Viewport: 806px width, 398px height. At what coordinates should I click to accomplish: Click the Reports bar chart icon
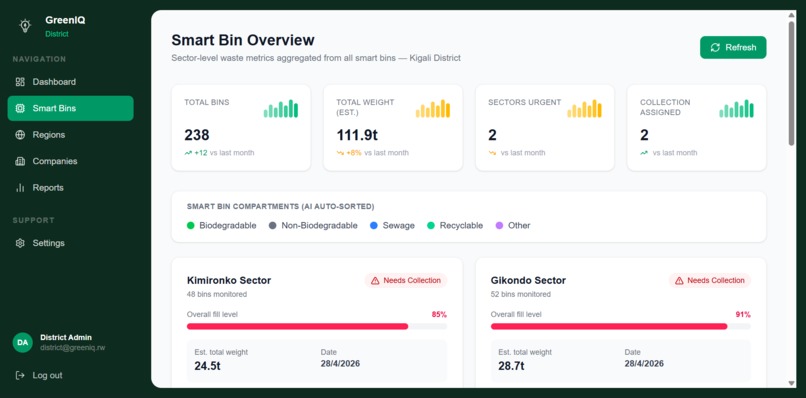(20, 188)
